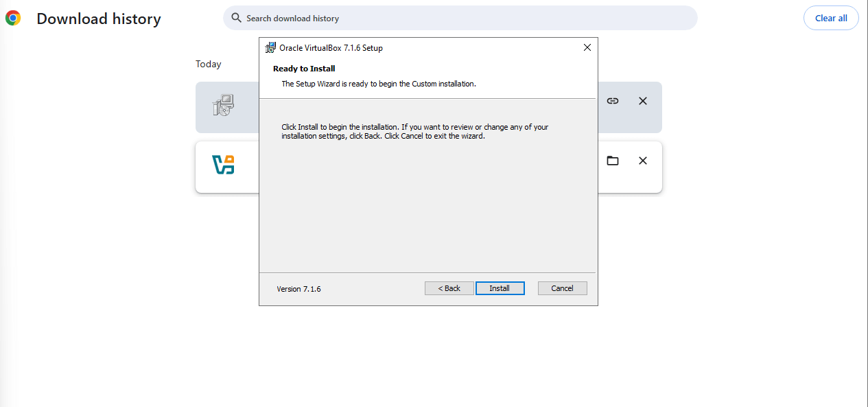Go back with the < Back button

449,288
